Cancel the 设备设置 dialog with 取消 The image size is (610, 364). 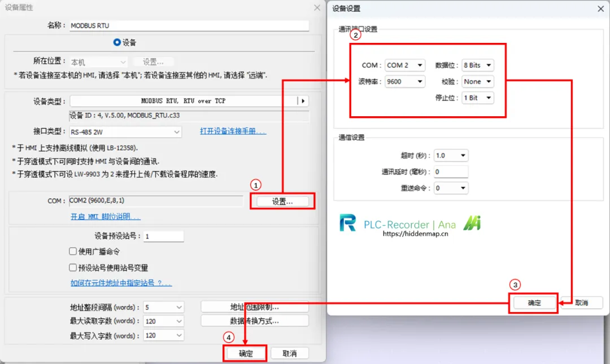point(582,302)
